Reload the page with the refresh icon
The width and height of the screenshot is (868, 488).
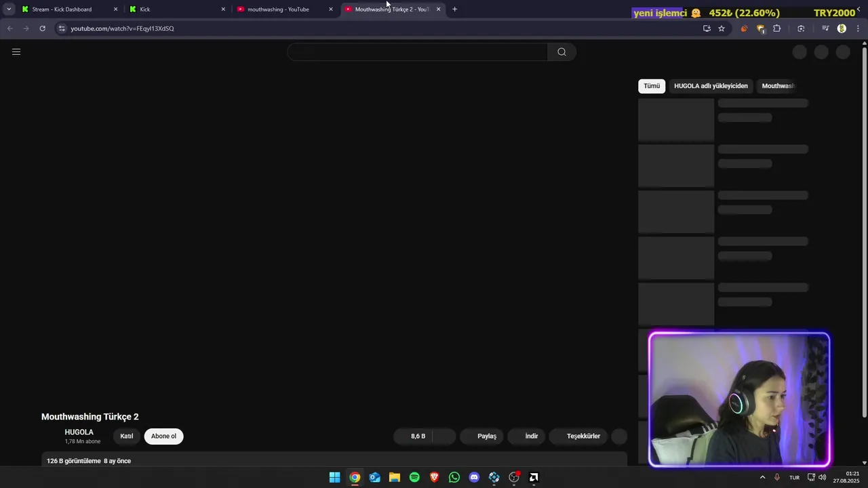(42, 28)
